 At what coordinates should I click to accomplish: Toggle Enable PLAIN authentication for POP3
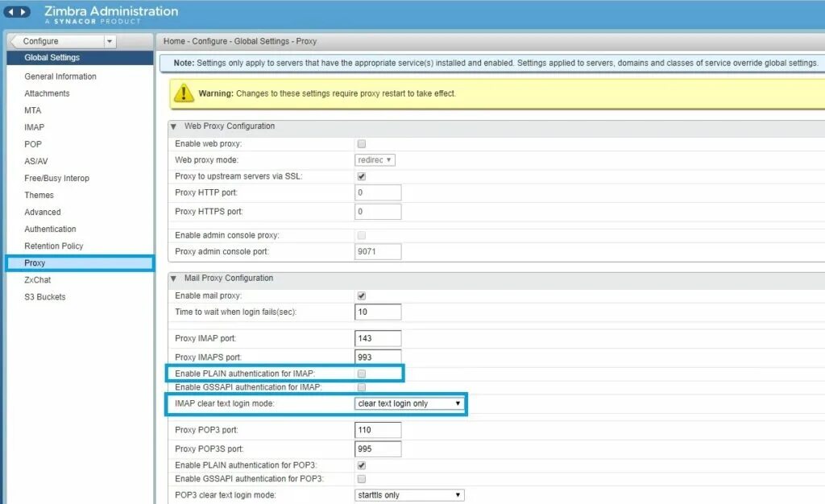(x=362, y=465)
